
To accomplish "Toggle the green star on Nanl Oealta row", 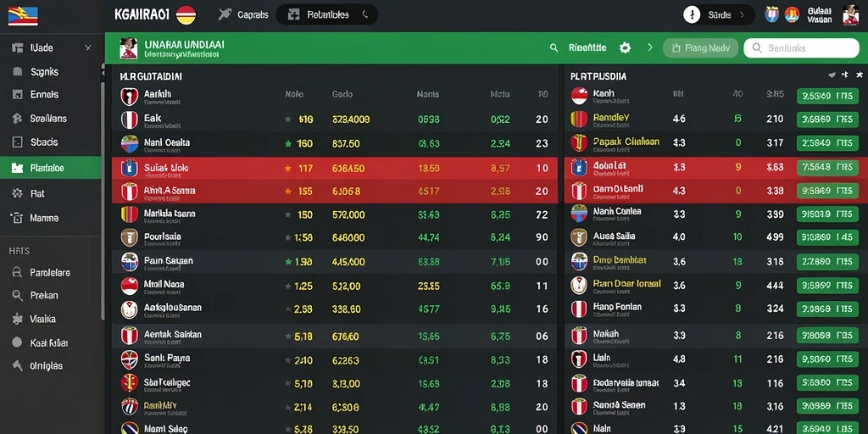I will click(x=288, y=144).
